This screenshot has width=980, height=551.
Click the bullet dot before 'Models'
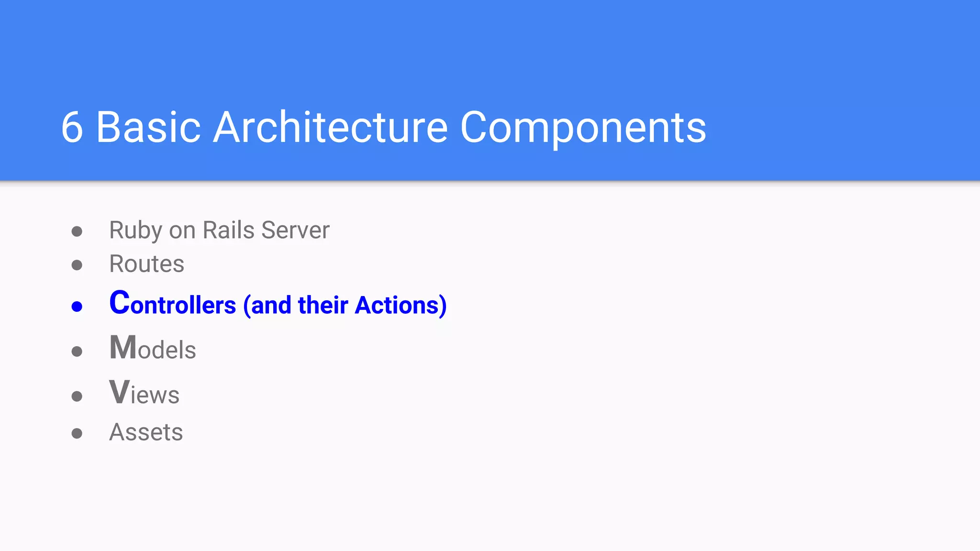pyautogui.click(x=77, y=352)
